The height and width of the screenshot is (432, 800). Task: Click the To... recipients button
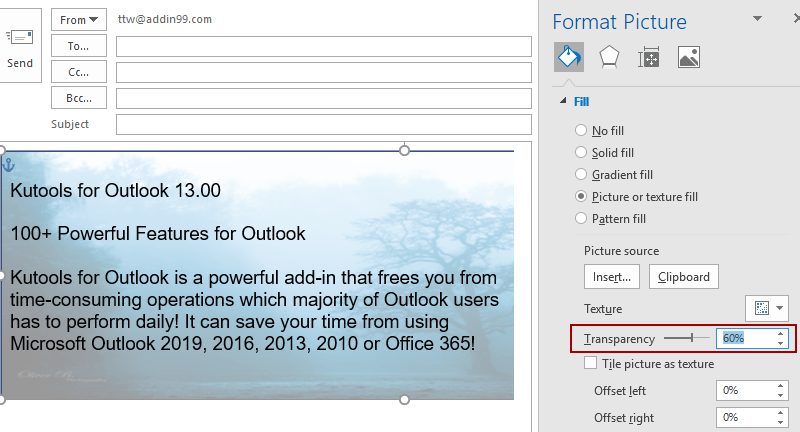pyautogui.click(x=79, y=46)
